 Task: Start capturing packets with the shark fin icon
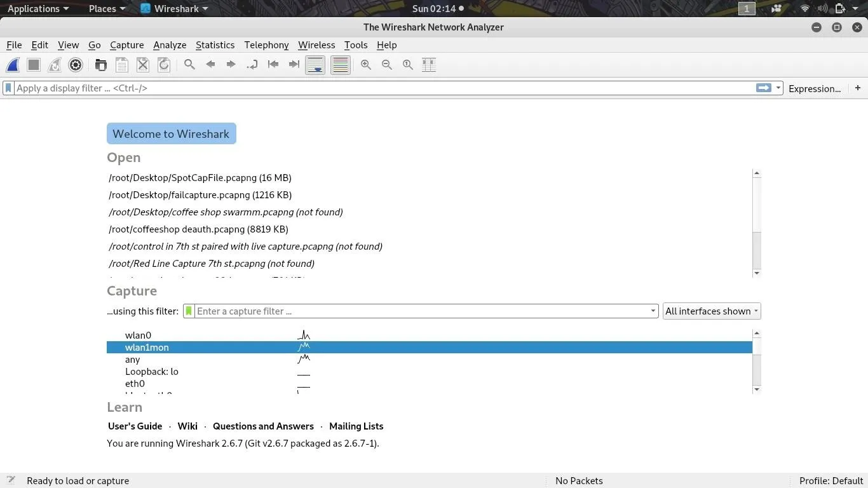tap(13, 65)
